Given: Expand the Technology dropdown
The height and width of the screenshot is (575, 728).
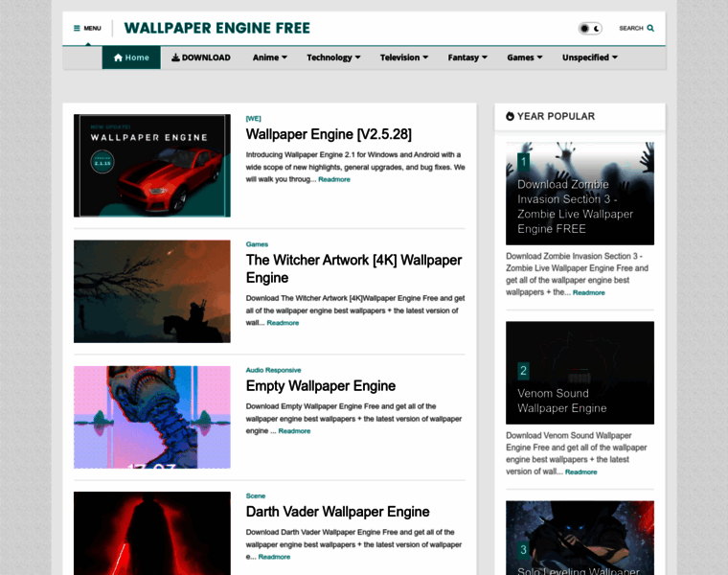Looking at the screenshot, I should point(333,57).
